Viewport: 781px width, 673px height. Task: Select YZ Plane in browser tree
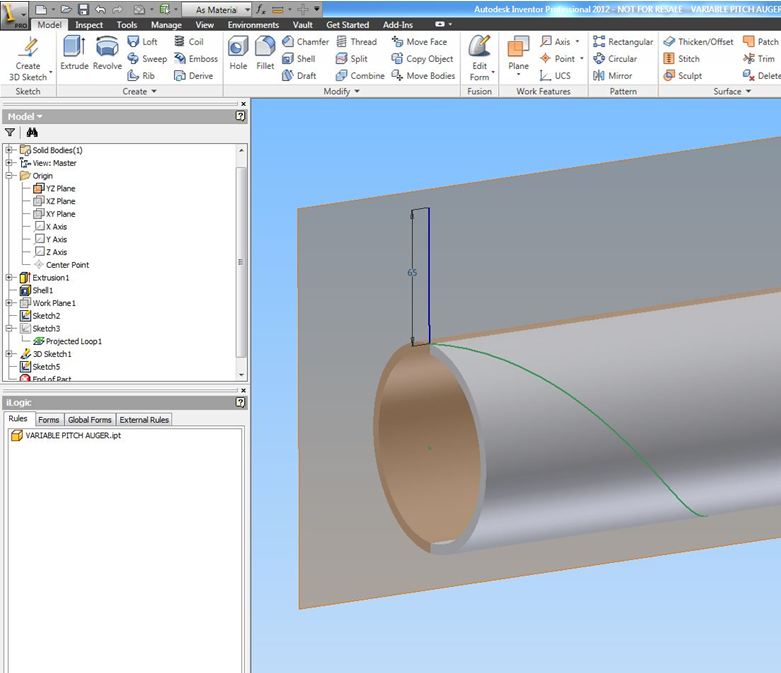tap(60, 189)
